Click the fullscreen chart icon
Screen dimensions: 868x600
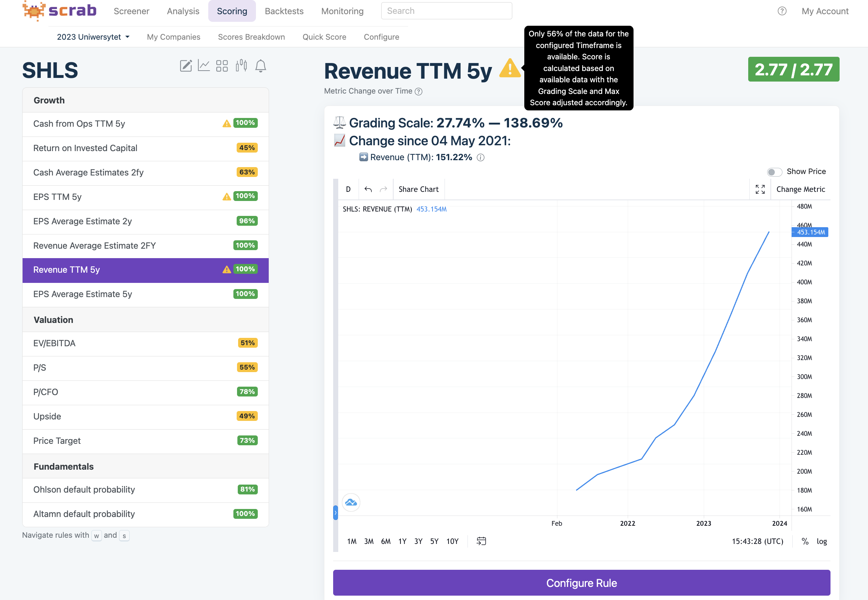point(760,189)
